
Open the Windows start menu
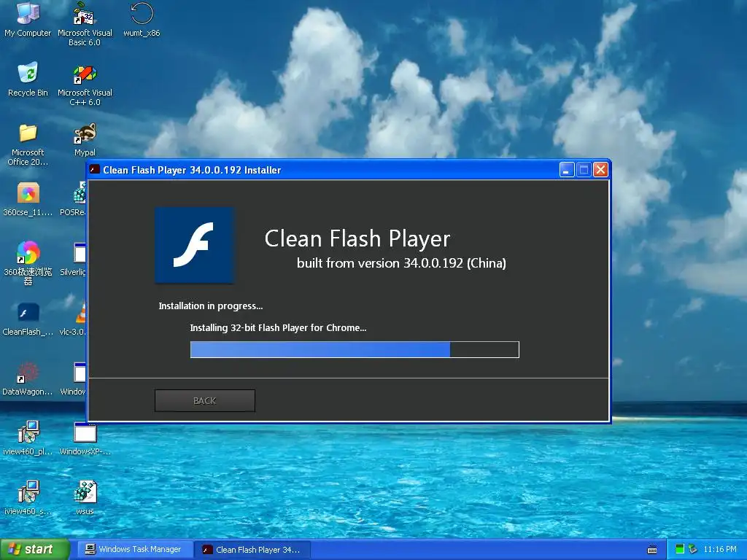click(x=35, y=549)
